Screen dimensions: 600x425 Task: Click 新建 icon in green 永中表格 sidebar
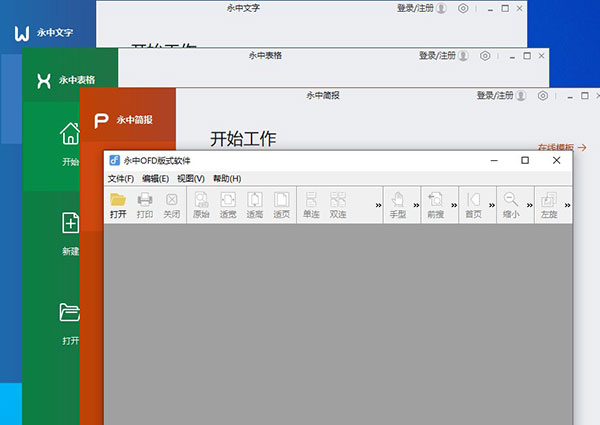coord(71,222)
